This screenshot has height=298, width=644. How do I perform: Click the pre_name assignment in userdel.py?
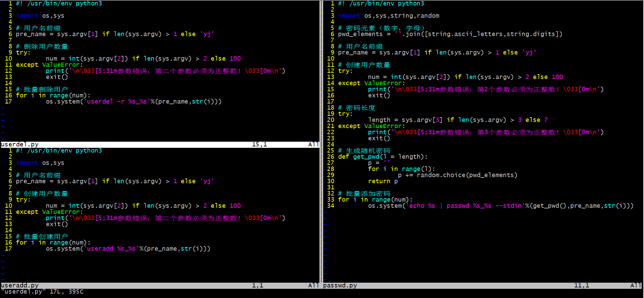tap(115, 34)
